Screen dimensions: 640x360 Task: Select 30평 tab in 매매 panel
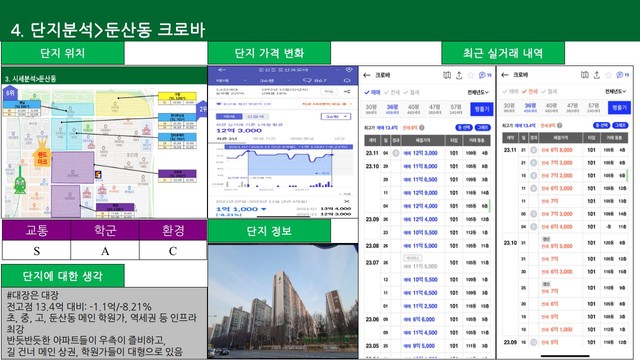[x=371, y=109]
